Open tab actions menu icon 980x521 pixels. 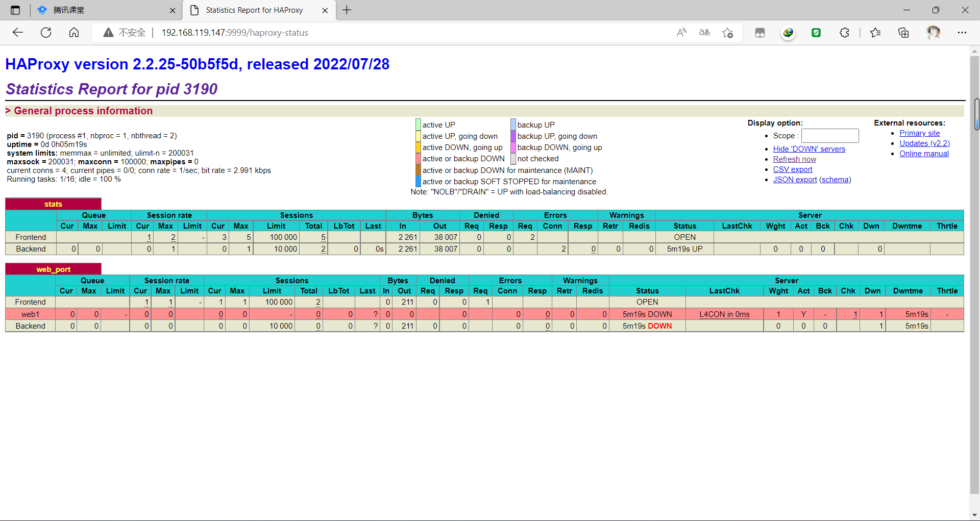pos(15,10)
